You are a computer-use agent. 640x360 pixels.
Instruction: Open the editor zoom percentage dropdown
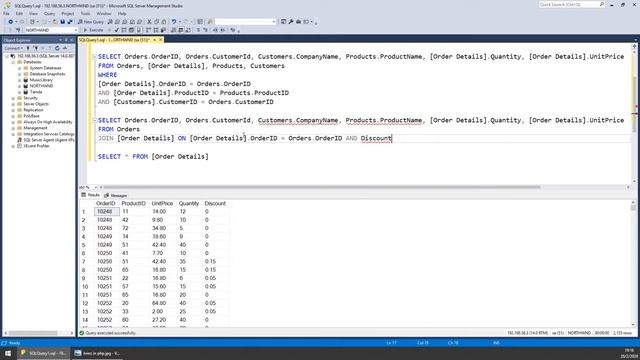96,187
